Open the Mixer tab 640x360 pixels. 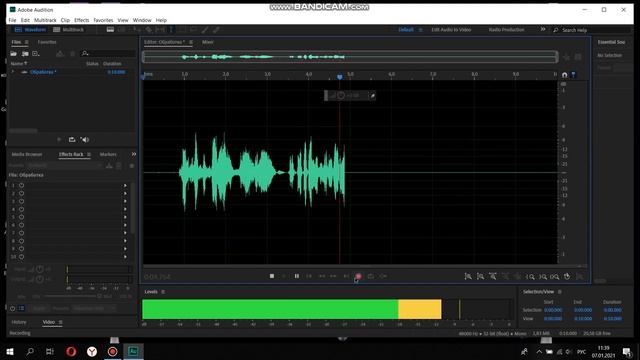pos(208,42)
